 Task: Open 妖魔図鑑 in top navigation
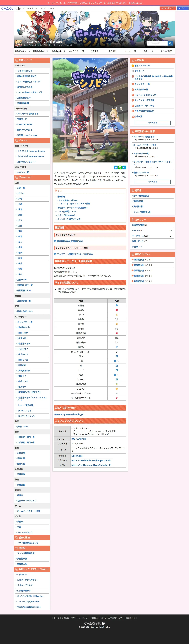tap(94, 51)
